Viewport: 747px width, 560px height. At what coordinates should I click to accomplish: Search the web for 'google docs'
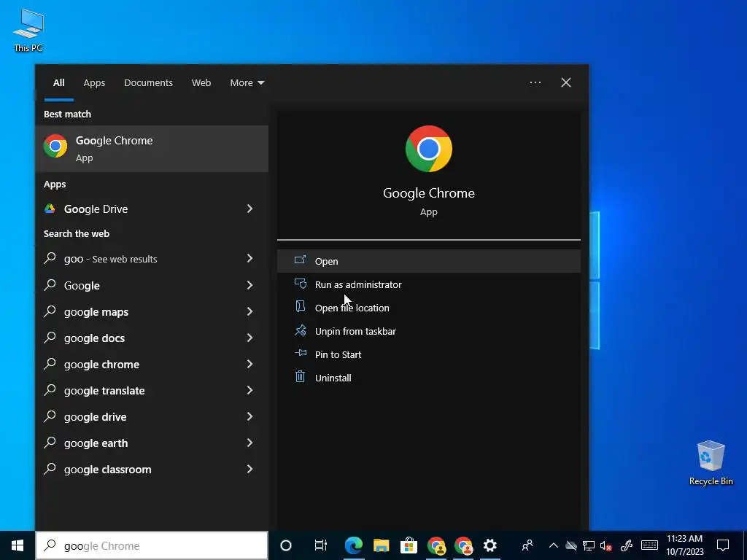pyautogui.click(x=152, y=338)
